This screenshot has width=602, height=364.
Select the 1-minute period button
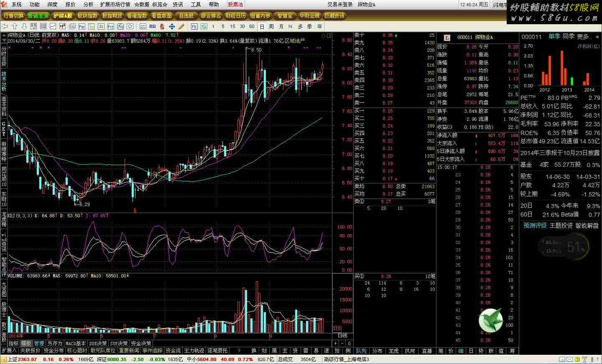pyautogui.click(x=213, y=26)
